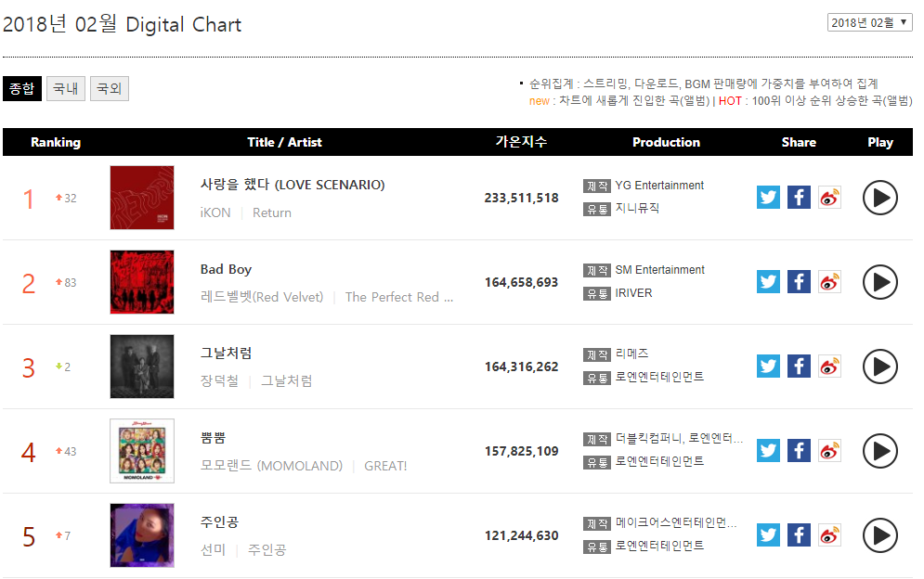The height and width of the screenshot is (579, 924).
Task: Open the Bad Boy song title link
Action: click(x=226, y=269)
